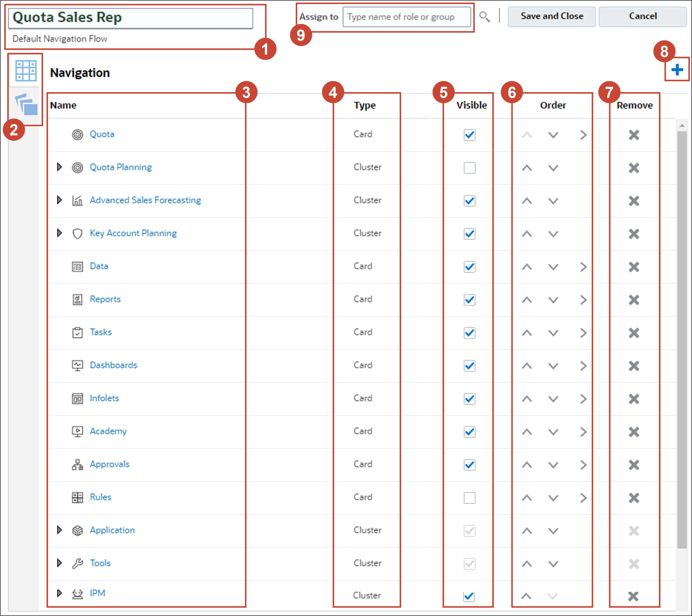692x616 pixels.
Task: Click the plus icon to add a card
Action: (x=677, y=69)
